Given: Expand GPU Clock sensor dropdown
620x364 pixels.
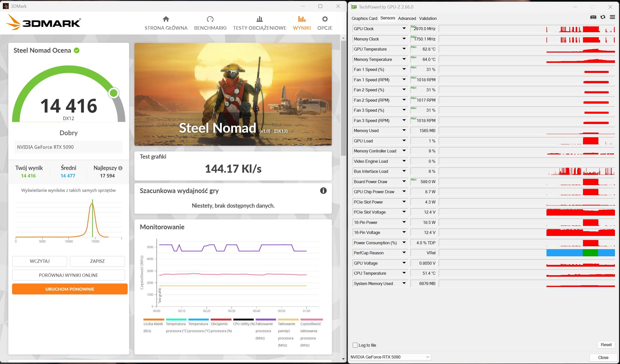Looking at the screenshot, I should (x=404, y=28).
